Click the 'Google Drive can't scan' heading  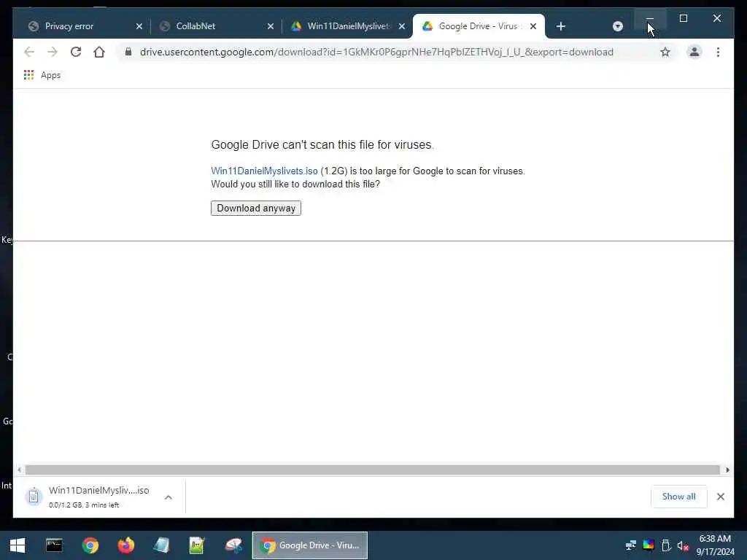pyautogui.click(x=322, y=145)
